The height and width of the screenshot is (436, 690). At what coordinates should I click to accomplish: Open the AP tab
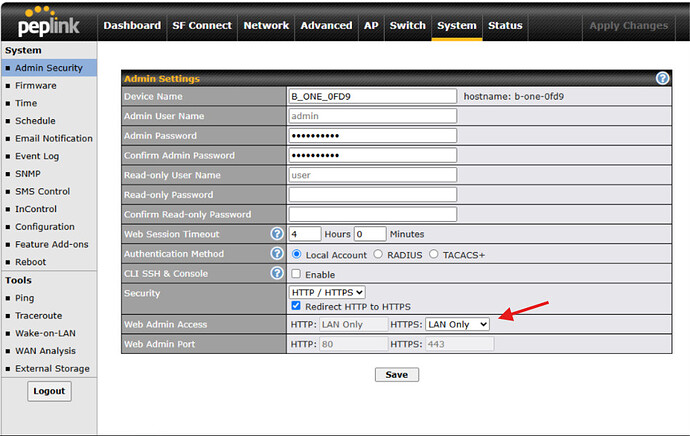click(x=371, y=26)
